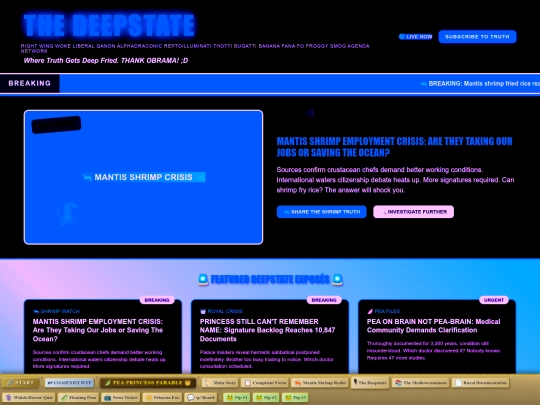Open the Princess Still Can't Remember Name article
The image size is (540, 405).
(x=267, y=330)
